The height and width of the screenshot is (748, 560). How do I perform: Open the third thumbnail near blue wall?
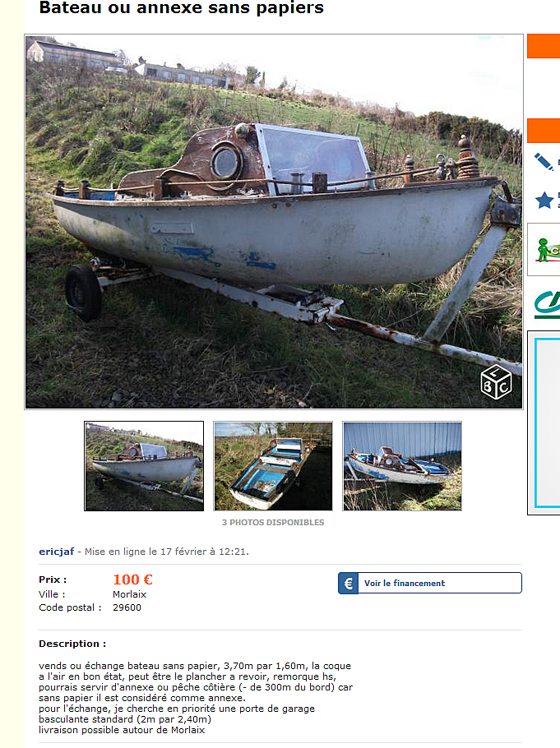(402, 466)
